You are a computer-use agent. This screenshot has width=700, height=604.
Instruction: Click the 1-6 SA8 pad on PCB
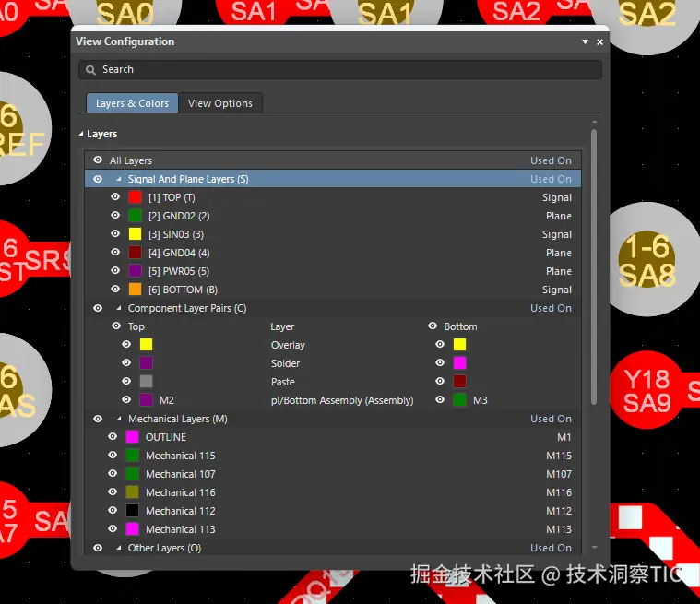point(647,260)
